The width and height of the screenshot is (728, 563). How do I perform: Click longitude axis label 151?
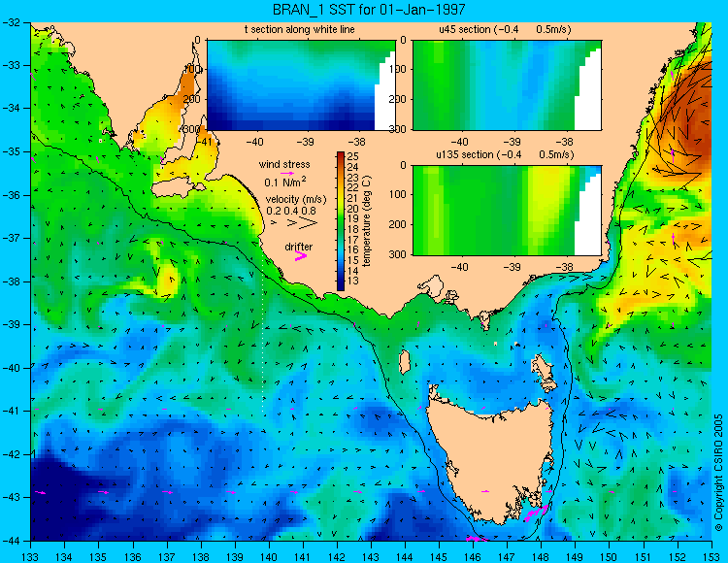coord(643,557)
